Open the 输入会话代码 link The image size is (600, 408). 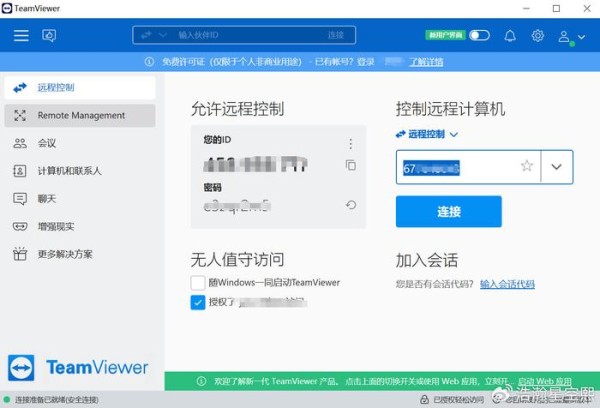[x=507, y=284]
